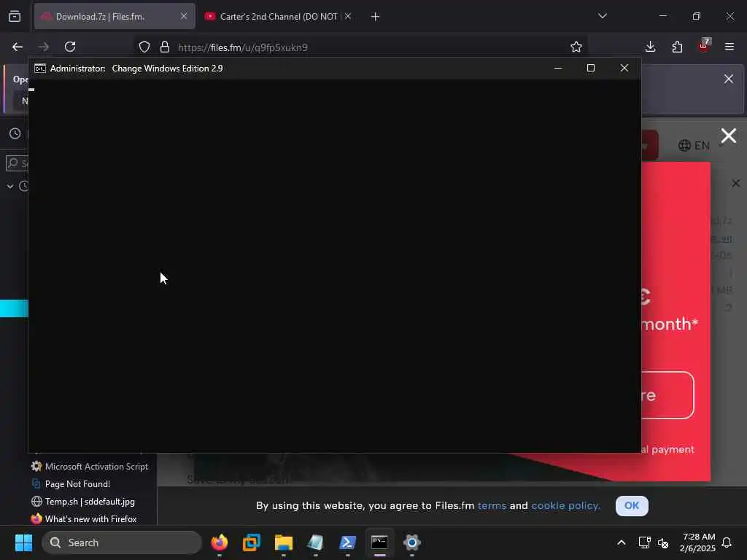Open Page Not Found! history entry
The image size is (747, 560).
tap(71, 484)
